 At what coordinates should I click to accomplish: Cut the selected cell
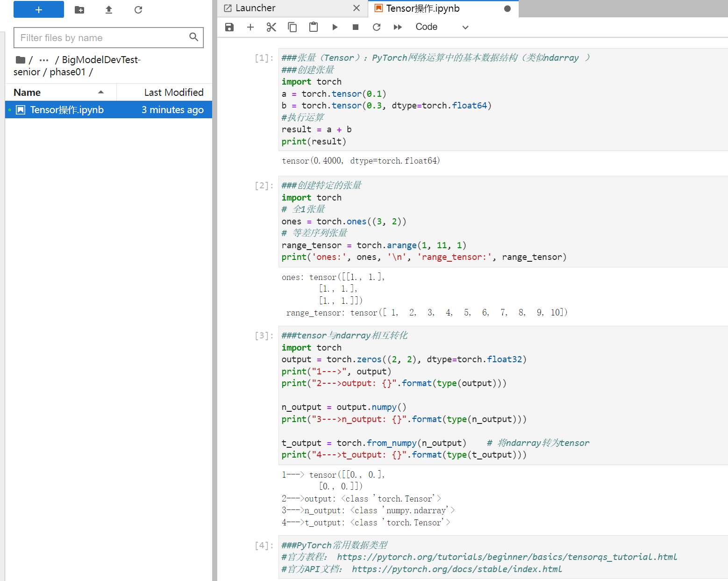coord(271,27)
